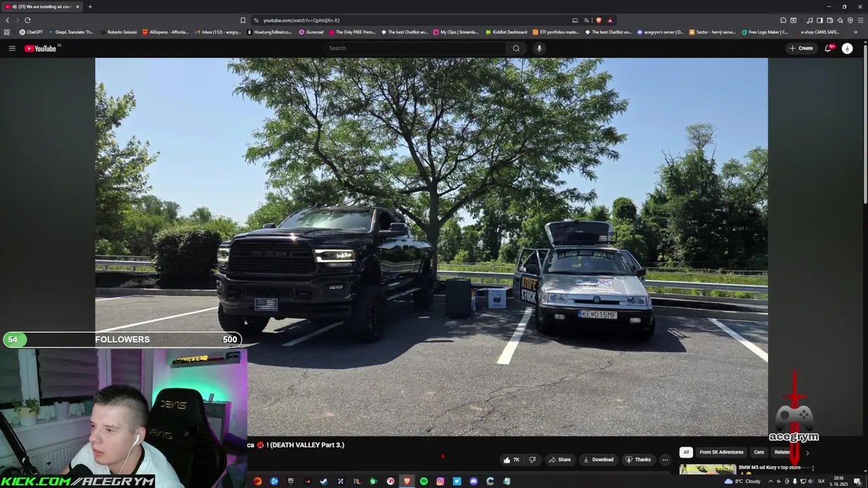Show hidden tray icons with the chevron

(770, 481)
